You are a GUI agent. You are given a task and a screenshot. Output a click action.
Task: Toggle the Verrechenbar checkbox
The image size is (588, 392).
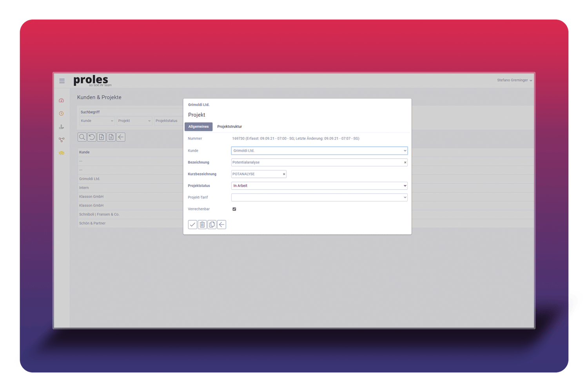[x=234, y=209]
